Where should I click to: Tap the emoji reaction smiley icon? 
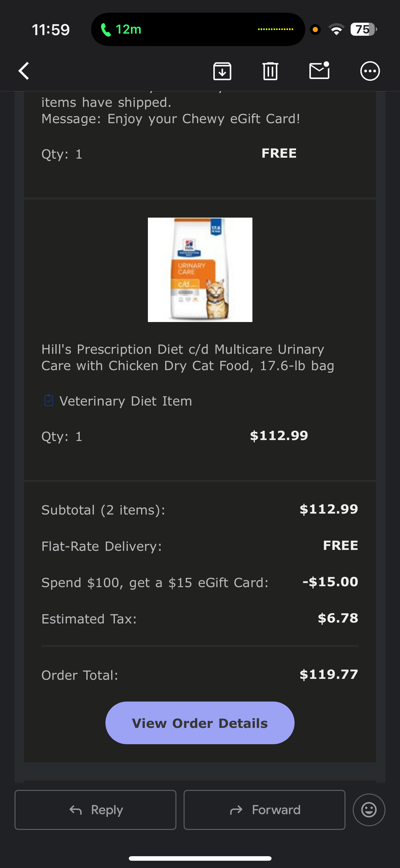pyautogui.click(x=368, y=809)
